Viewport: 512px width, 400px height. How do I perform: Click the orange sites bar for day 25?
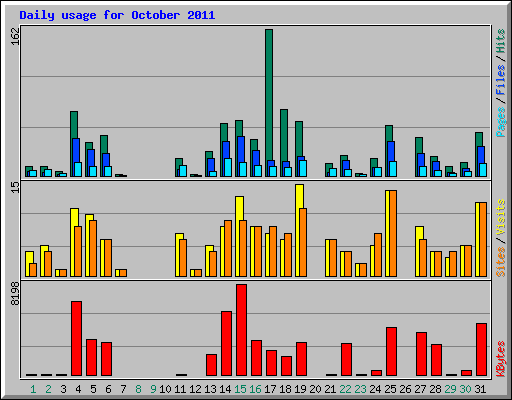[x=393, y=234]
